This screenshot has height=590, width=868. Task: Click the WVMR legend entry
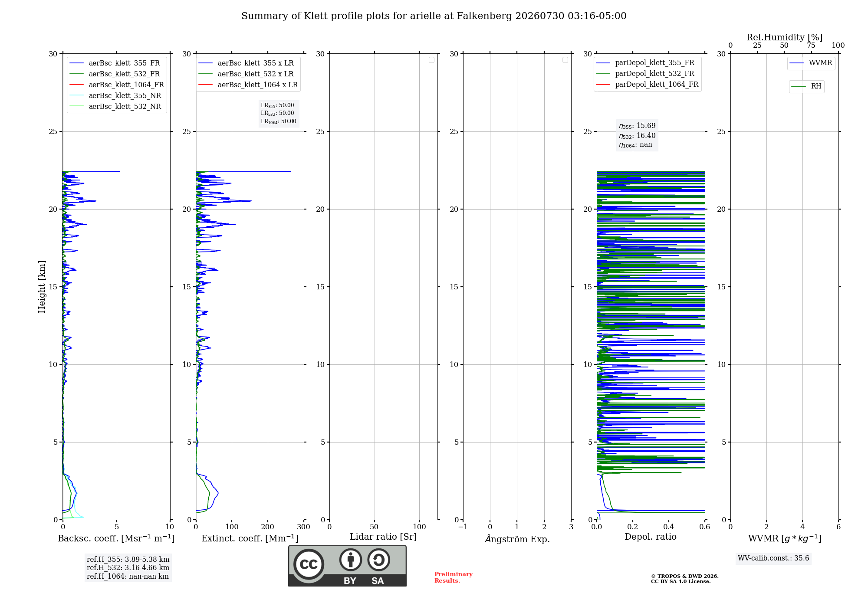pyautogui.click(x=811, y=63)
